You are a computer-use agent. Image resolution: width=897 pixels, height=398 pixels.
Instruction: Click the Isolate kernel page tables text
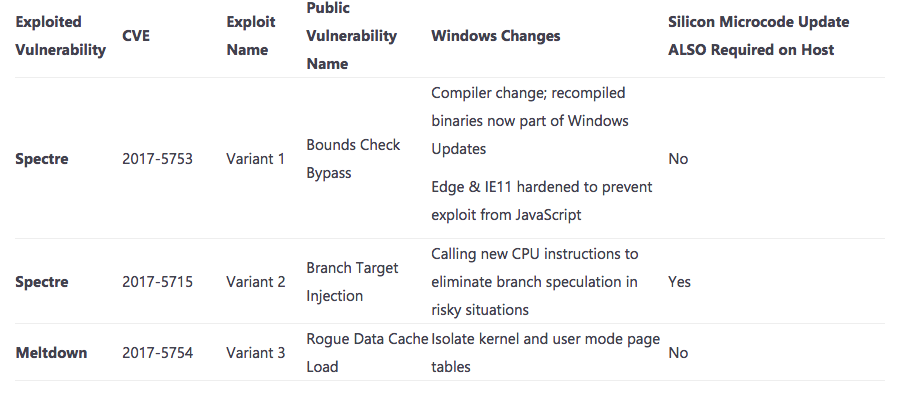click(545, 353)
